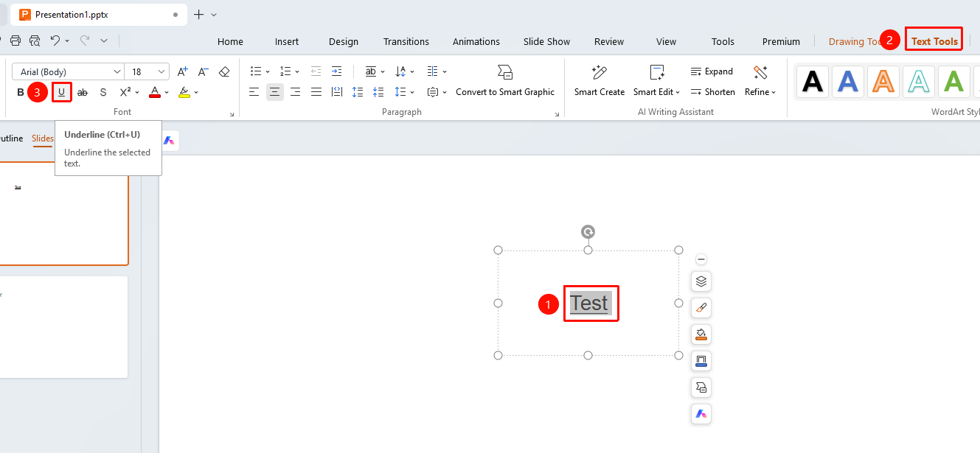Toggle Bold formatting
The image size is (980, 453).
coord(21,92)
